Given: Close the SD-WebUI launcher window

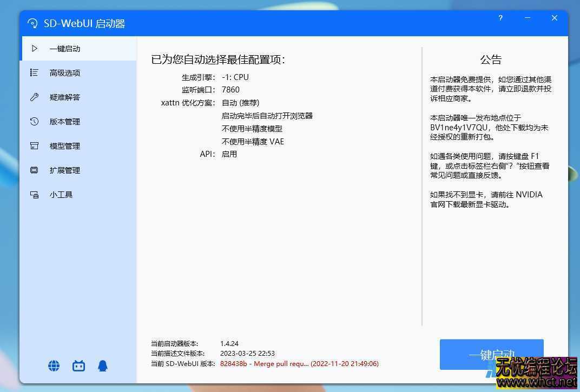Looking at the screenshot, I should click(x=555, y=18).
